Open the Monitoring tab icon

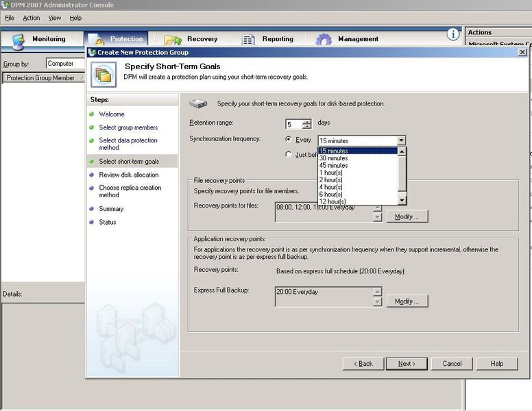click(18, 41)
